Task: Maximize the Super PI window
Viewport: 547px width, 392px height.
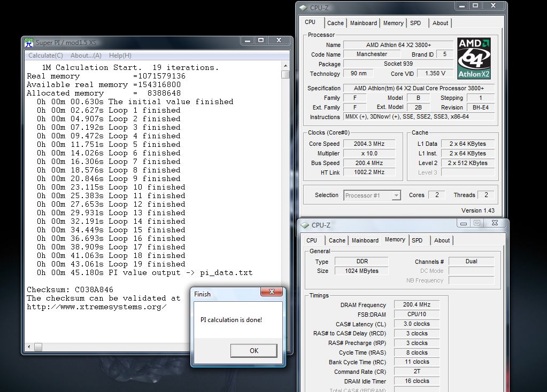Action: 260,41
